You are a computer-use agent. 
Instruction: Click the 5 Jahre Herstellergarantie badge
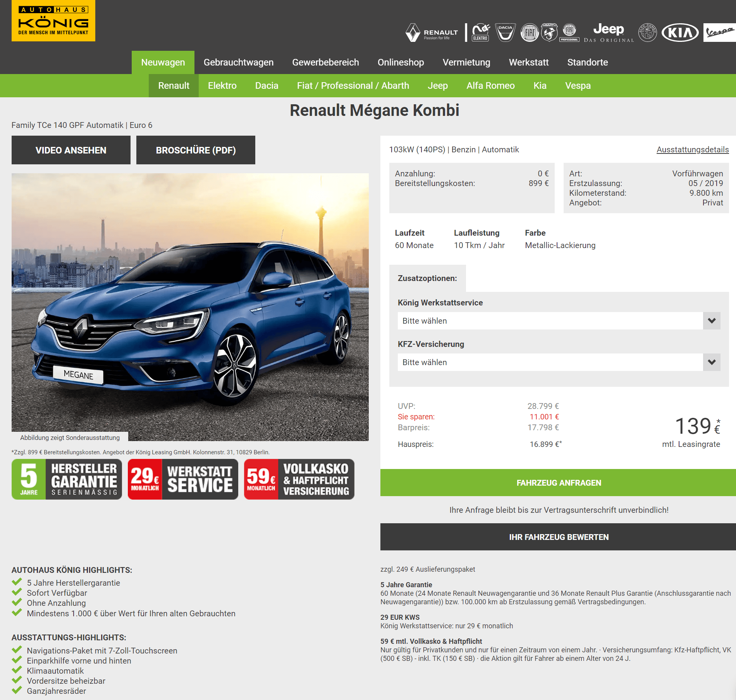pos(67,479)
